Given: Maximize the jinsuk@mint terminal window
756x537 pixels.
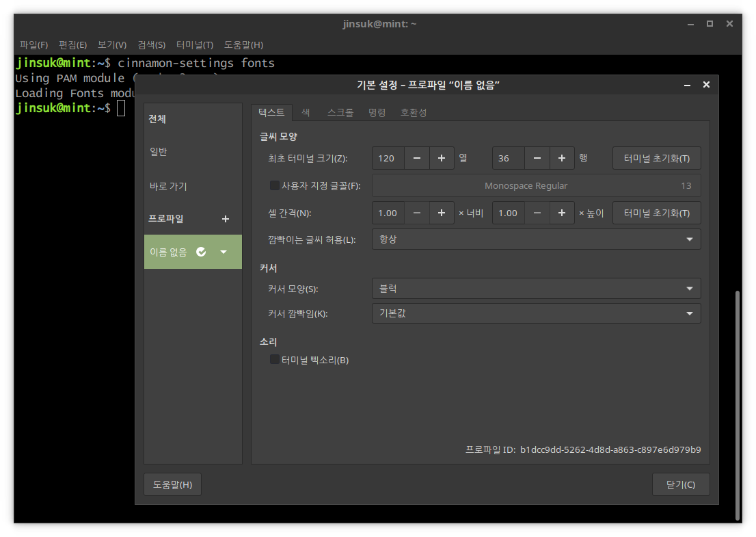Looking at the screenshot, I should coord(710,24).
